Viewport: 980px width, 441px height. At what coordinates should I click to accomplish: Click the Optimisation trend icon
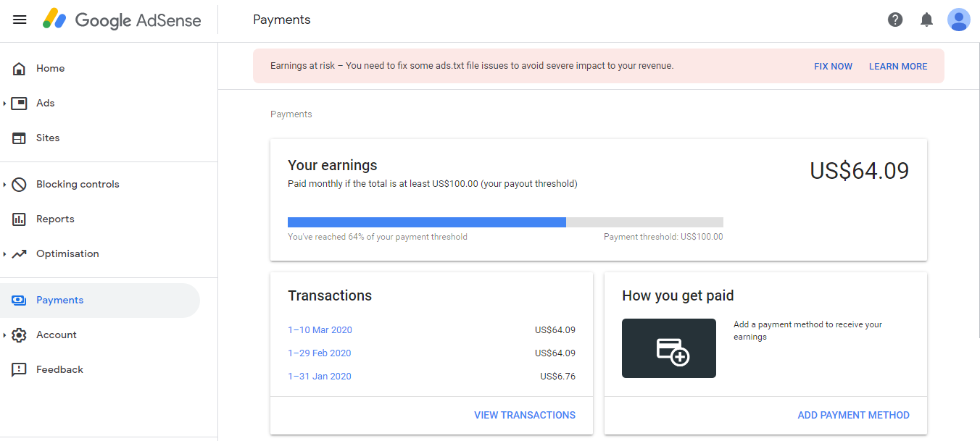20,254
